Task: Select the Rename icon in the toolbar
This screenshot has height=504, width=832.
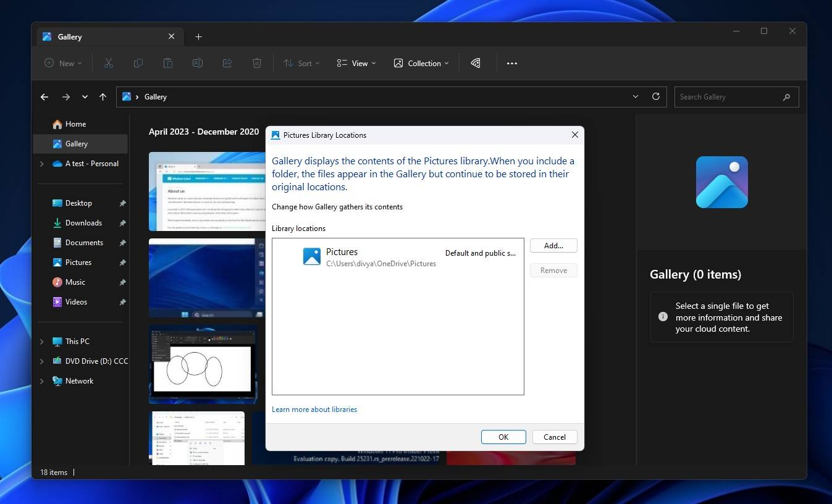Action: click(x=198, y=63)
